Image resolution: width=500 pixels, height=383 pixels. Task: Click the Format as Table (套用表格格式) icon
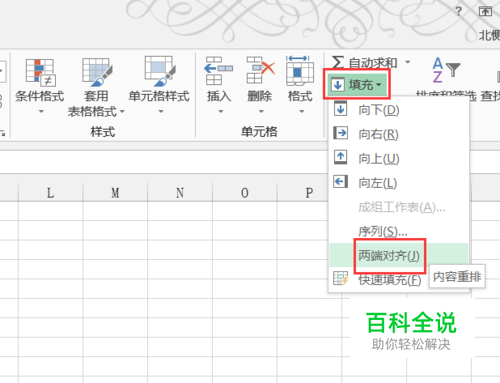click(x=97, y=72)
